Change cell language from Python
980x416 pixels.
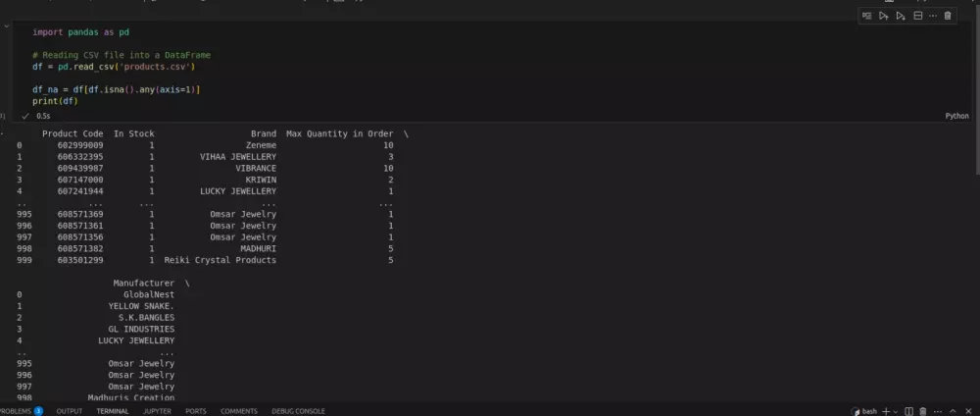(956, 116)
